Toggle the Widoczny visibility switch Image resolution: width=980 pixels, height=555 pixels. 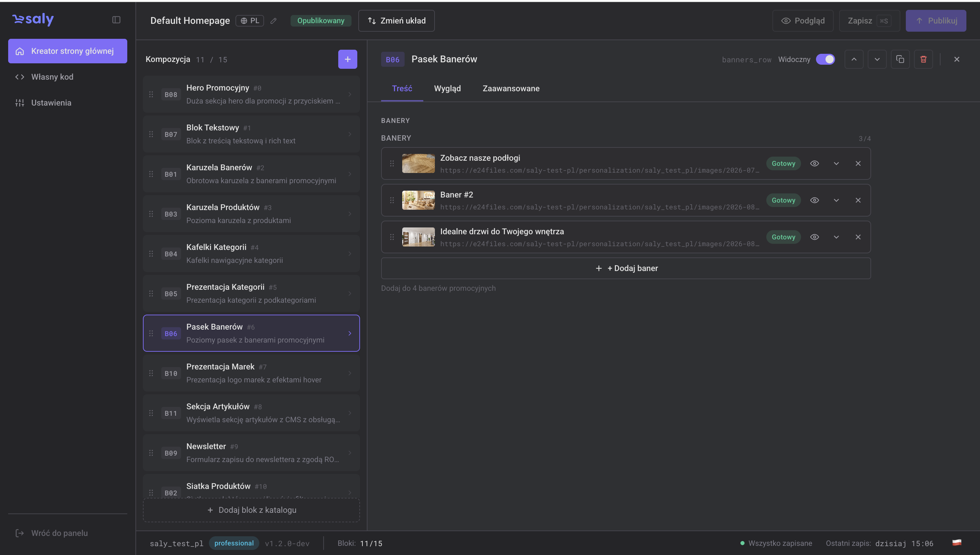click(826, 59)
